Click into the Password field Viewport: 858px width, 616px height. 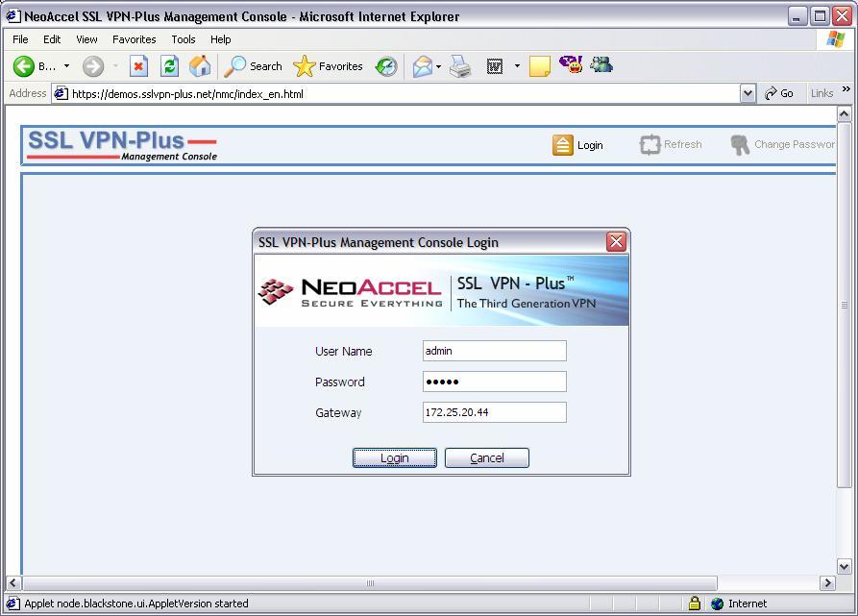coord(495,382)
